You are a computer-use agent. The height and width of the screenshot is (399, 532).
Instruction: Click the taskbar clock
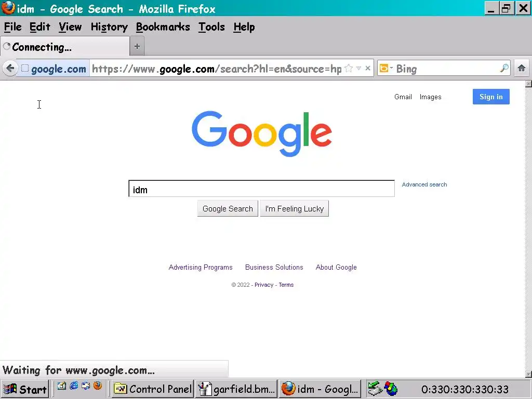tap(465, 390)
